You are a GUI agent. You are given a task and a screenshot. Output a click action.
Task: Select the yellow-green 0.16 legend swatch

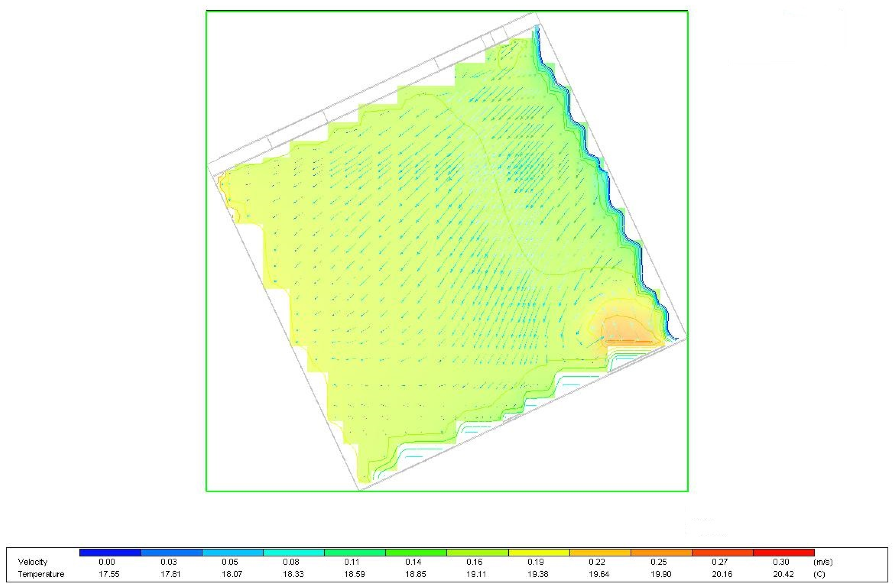477,552
